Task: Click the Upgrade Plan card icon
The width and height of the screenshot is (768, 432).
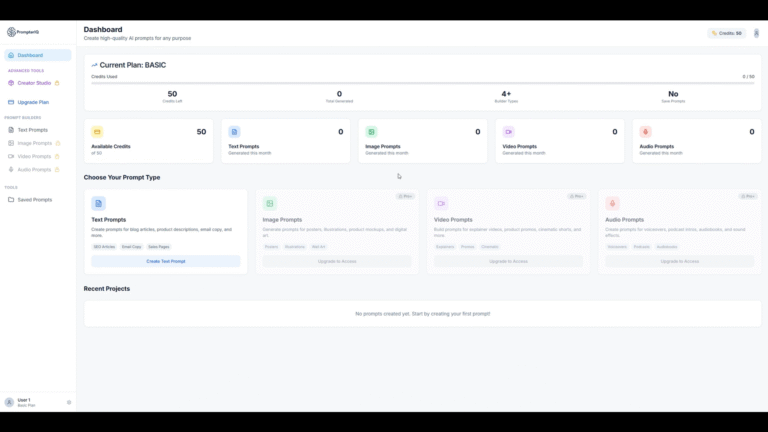Action: point(11,102)
